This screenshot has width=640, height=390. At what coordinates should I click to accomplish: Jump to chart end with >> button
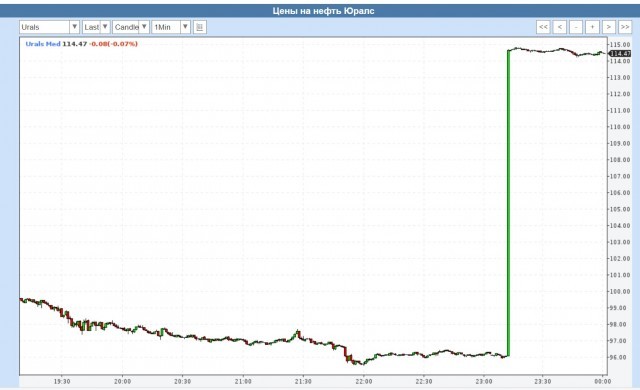click(625, 27)
